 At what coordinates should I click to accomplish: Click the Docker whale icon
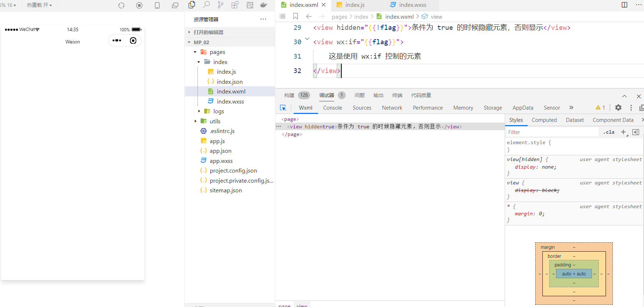click(264, 5)
